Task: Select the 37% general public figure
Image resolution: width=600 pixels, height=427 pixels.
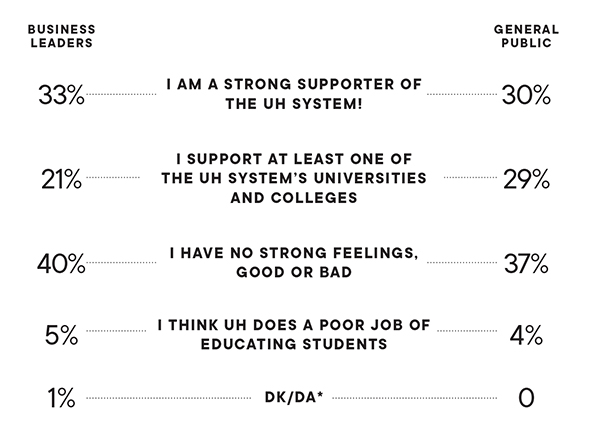Action: [526, 264]
